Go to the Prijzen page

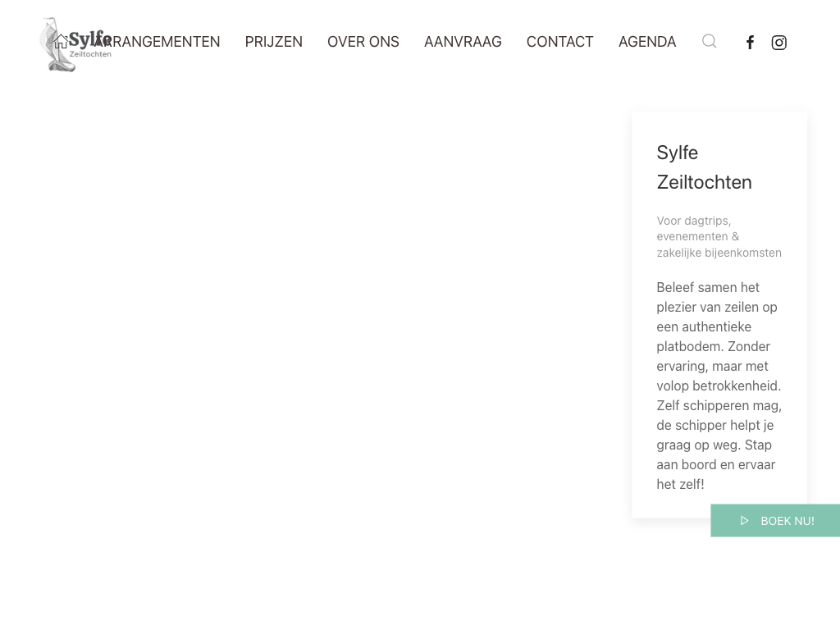point(273,42)
